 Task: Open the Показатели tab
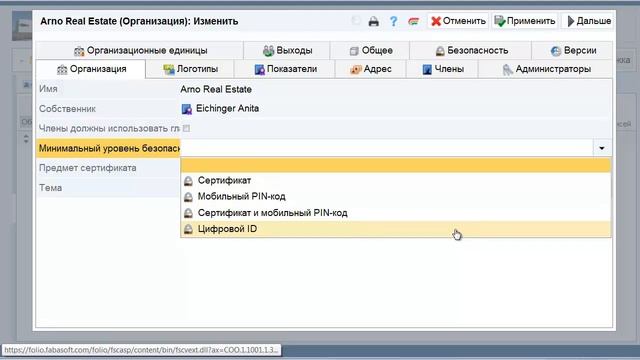point(284,69)
